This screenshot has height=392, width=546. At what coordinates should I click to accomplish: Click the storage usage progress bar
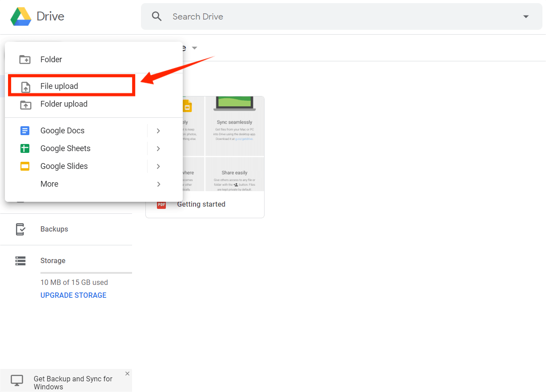pyautogui.click(x=86, y=272)
